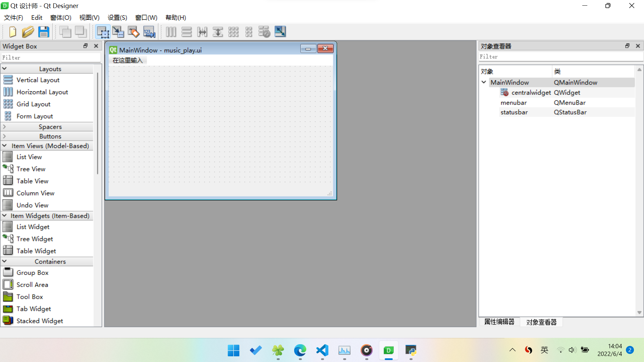The height and width of the screenshot is (362, 644).
Task: Click the New form toolbar icon
Action: pos(12,32)
